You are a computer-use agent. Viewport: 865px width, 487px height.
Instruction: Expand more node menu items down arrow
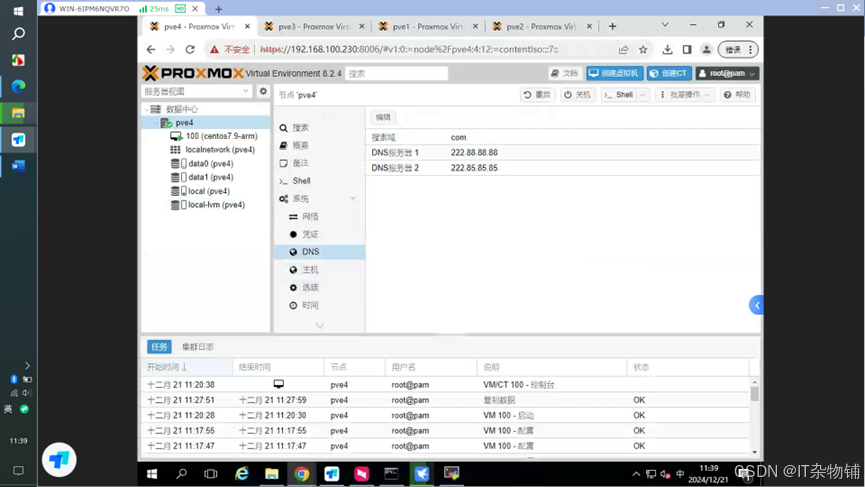pos(319,326)
